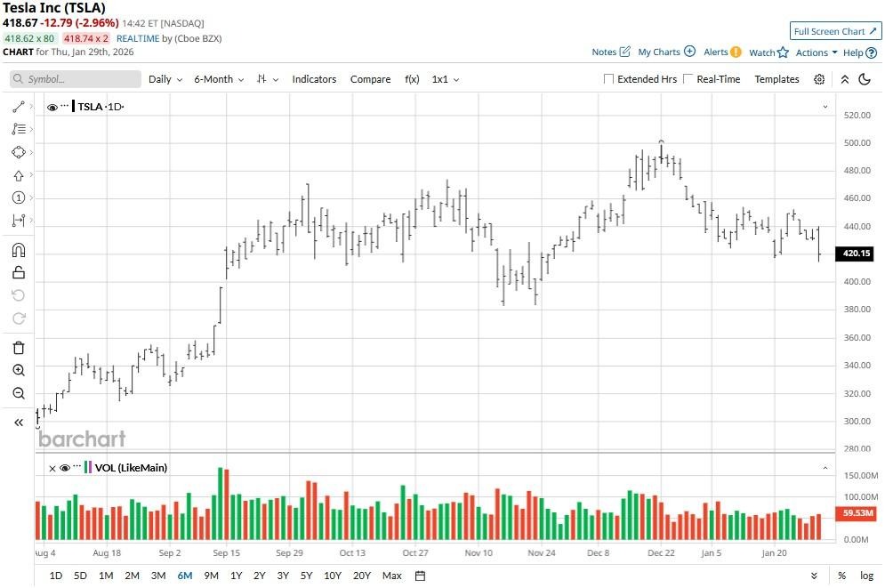The height and width of the screenshot is (588, 893).
Task: Open the Actions dropdown menu
Action: click(817, 52)
